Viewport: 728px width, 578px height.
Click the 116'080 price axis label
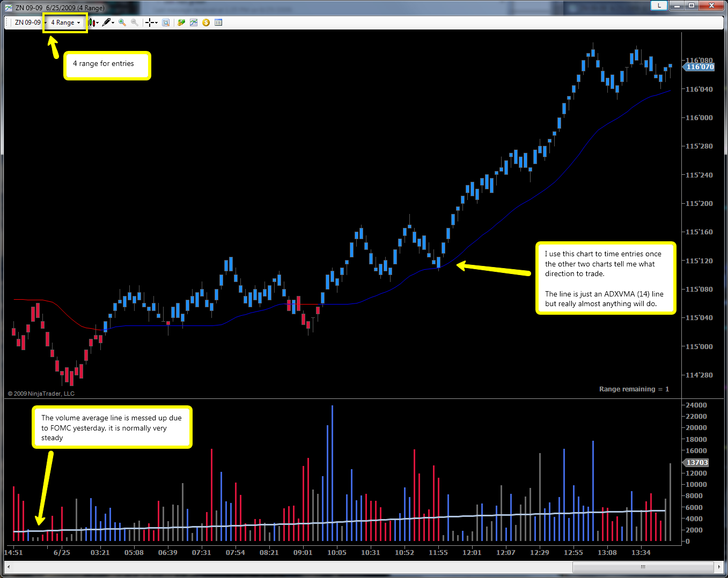pyautogui.click(x=699, y=61)
